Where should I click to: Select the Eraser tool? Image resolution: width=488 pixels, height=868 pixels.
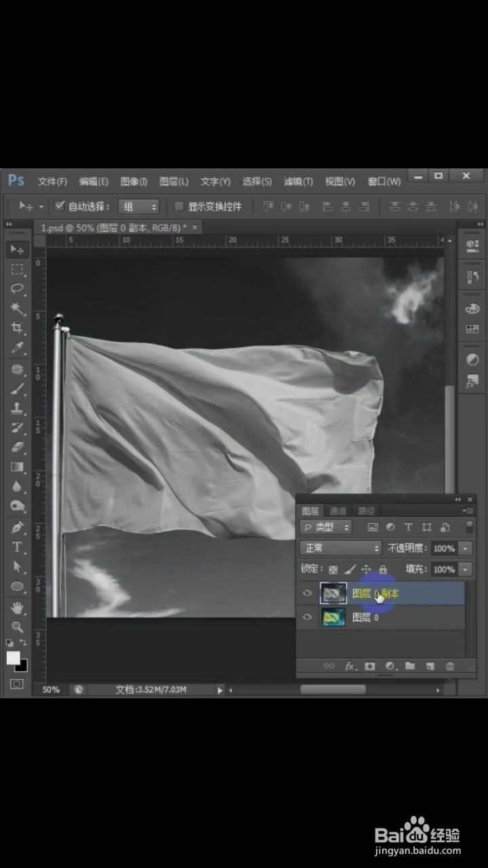[17, 448]
